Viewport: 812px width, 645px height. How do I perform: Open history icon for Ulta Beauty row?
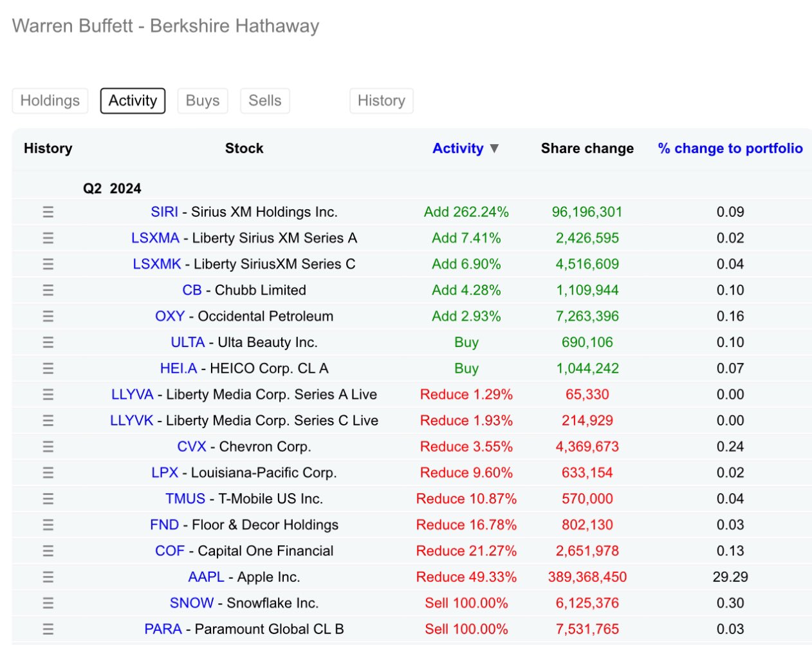(x=48, y=342)
